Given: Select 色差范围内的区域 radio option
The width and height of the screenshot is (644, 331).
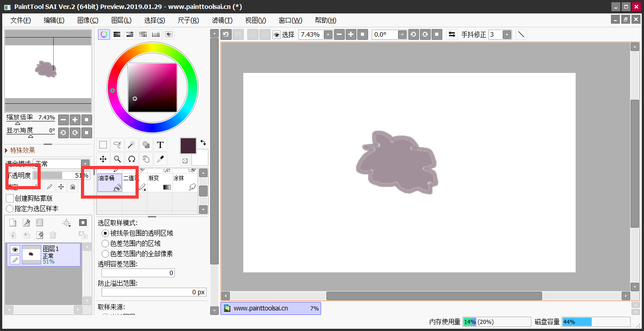Looking at the screenshot, I should 105,243.
